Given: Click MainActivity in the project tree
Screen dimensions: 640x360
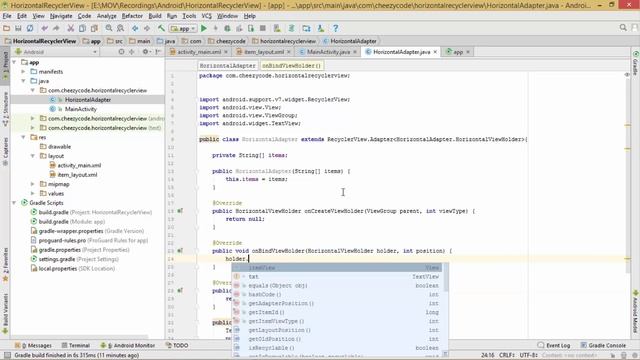Looking at the screenshot, I should [x=81, y=109].
